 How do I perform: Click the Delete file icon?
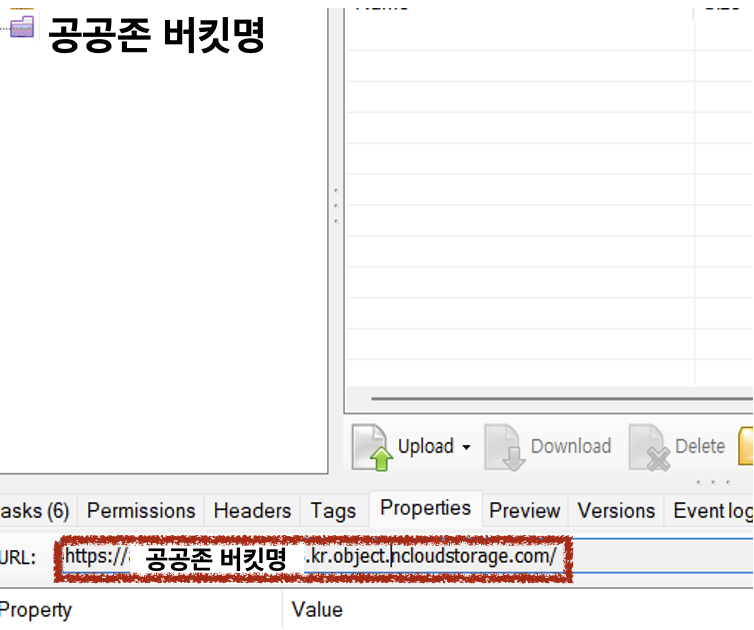[650, 447]
